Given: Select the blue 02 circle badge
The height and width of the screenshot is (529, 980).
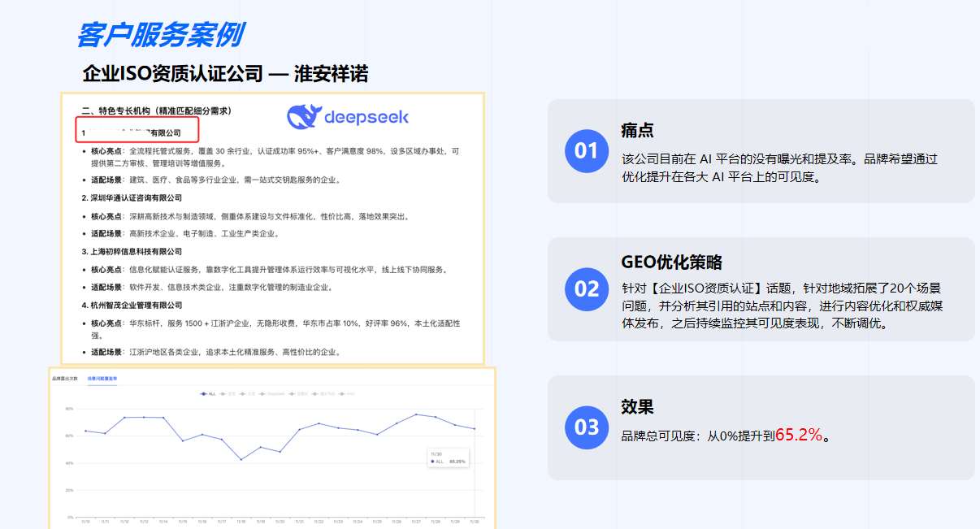Looking at the screenshot, I should point(586,289).
